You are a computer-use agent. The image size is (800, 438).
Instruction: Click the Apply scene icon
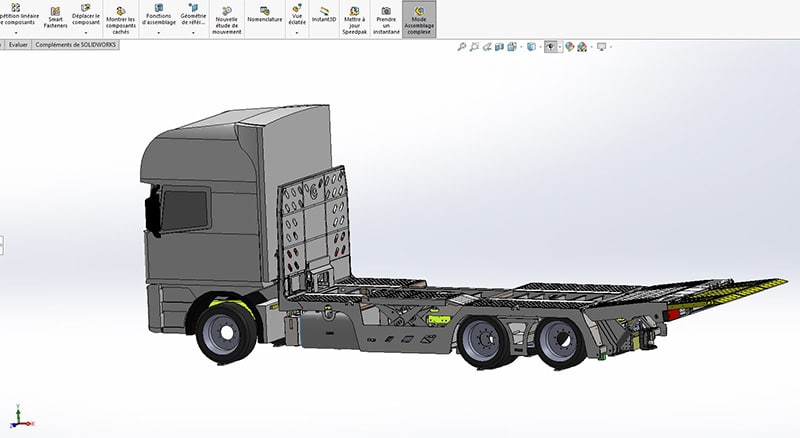pyautogui.click(x=582, y=47)
